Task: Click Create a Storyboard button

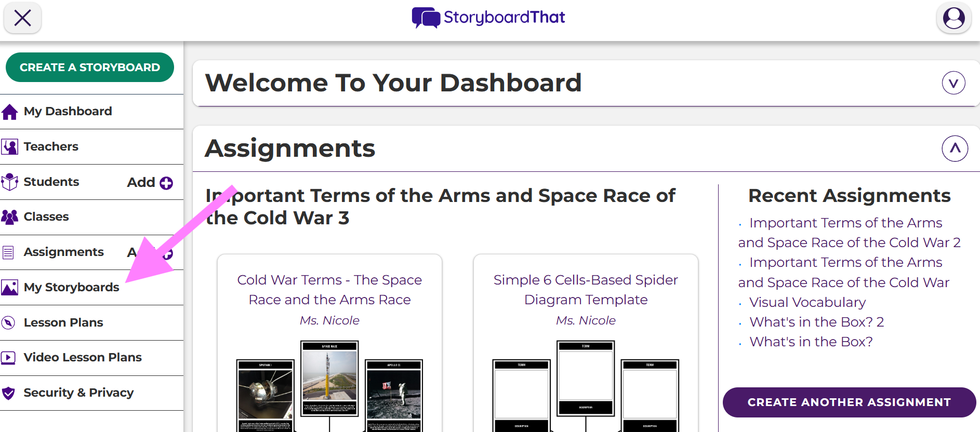Action: [90, 67]
